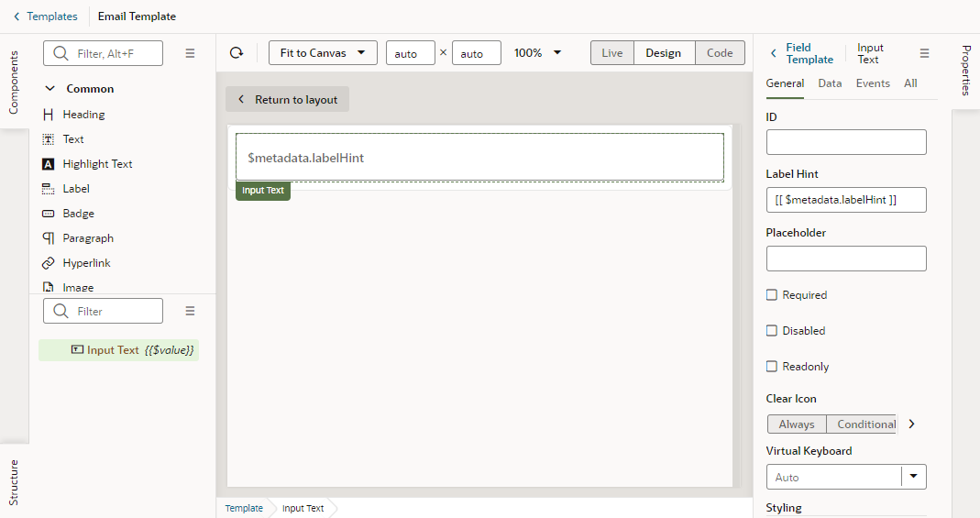
Task: Click the reload canvas icon
Action: 237,53
